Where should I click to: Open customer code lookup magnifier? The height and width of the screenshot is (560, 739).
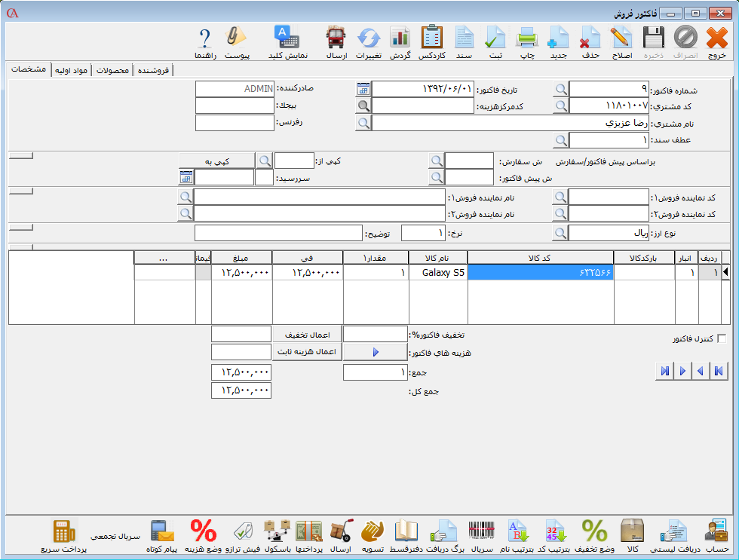[x=560, y=106]
